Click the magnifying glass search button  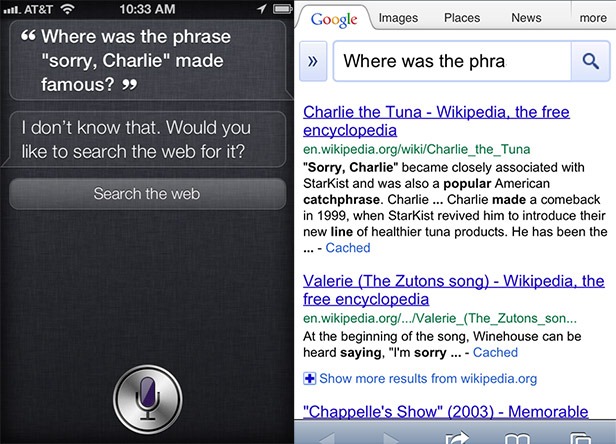tap(584, 61)
